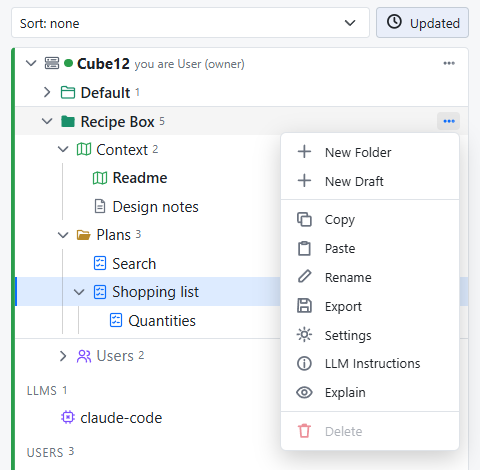
Task: Toggle the Updated sort button
Action: click(x=422, y=23)
